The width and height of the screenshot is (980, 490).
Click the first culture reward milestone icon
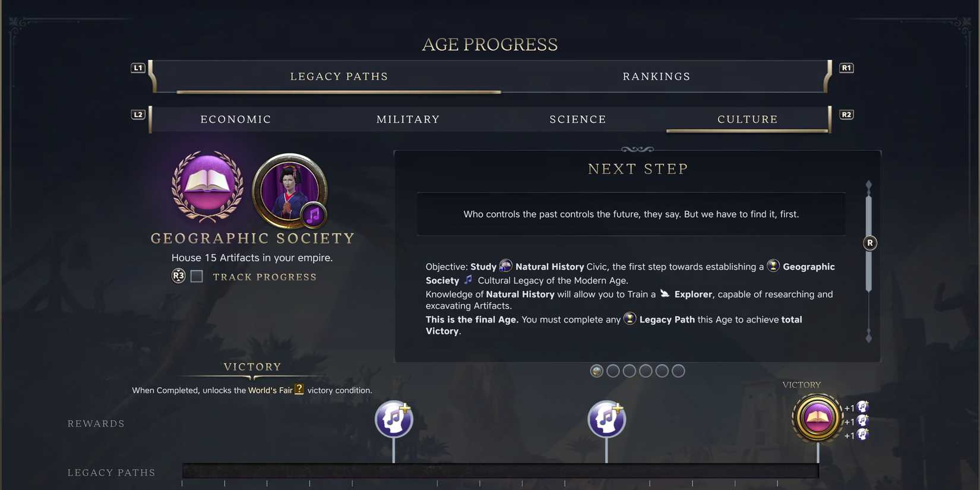click(x=393, y=419)
